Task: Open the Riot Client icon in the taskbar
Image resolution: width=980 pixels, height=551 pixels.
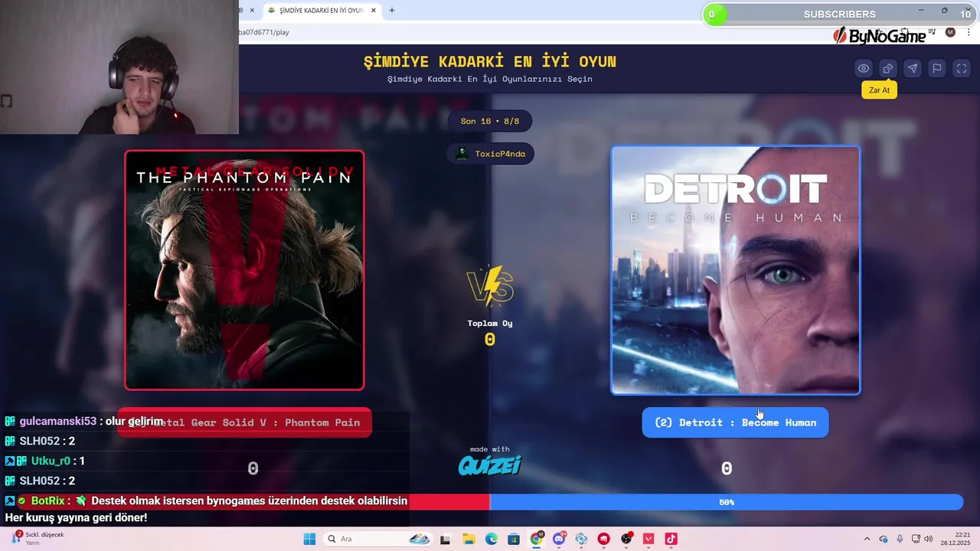Action: pyautogui.click(x=604, y=539)
